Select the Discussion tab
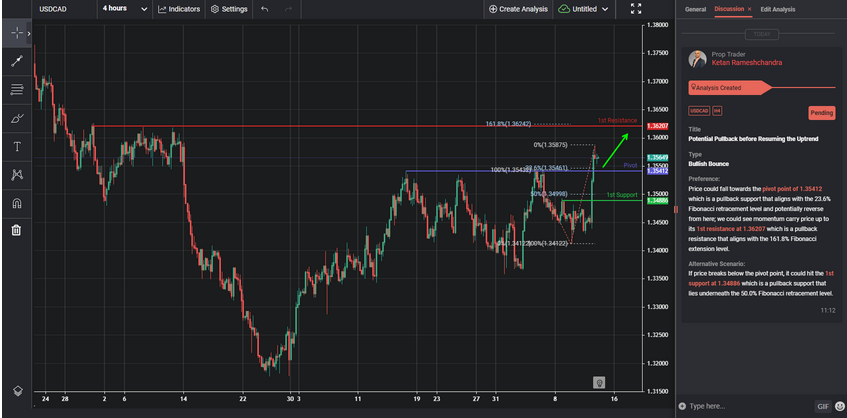The width and height of the screenshot is (847, 418). (x=729, y=9)
